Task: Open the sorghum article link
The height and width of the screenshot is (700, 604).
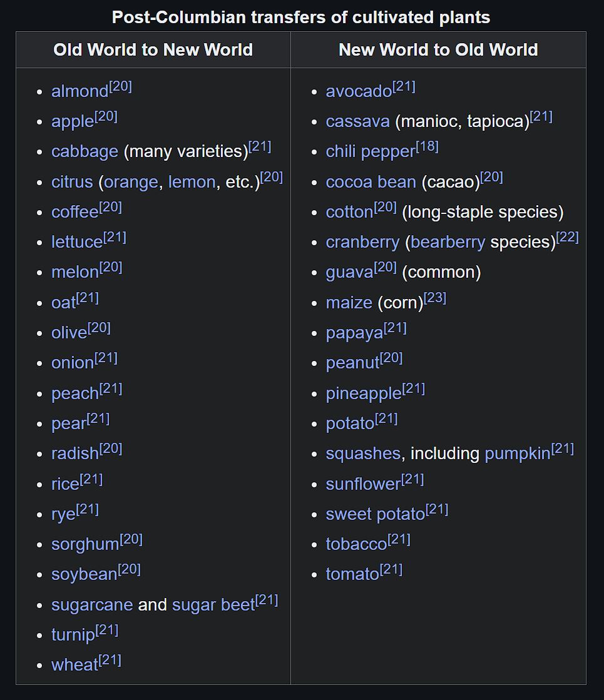Action: 85,544
